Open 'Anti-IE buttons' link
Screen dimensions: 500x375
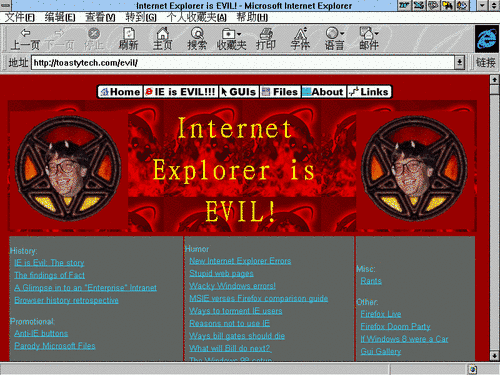click(x=41, y=333)
